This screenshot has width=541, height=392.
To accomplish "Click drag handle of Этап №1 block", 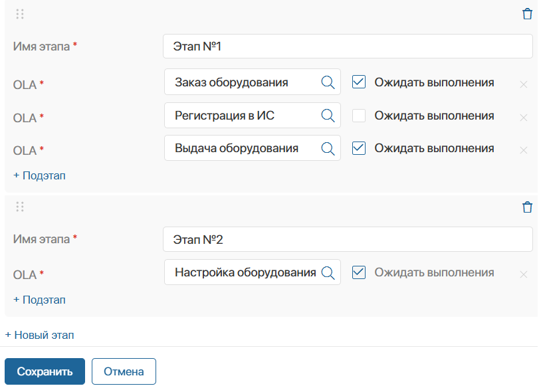I will tap(20, 14).
